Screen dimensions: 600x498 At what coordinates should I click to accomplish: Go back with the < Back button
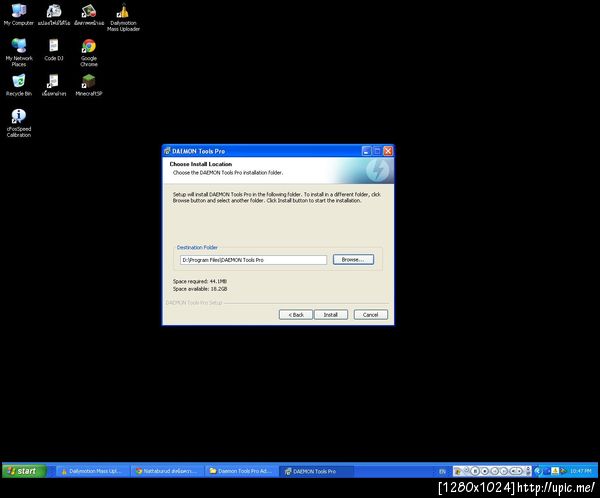[x=295, y=315]
